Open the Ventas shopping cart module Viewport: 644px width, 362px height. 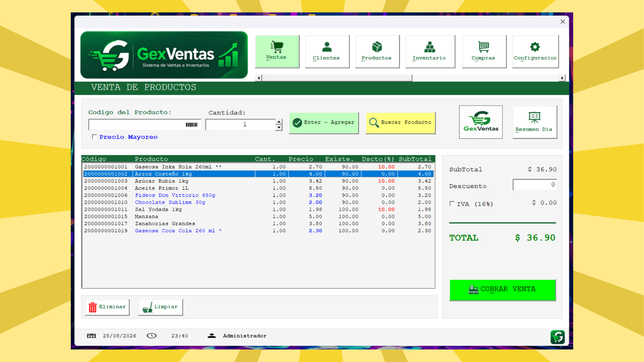point(277,51)
